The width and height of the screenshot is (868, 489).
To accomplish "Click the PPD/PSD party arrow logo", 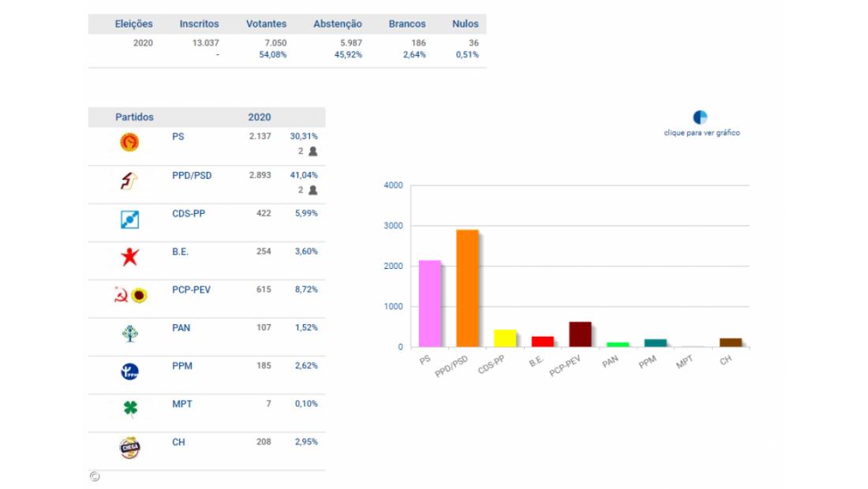I will [129, 181].
